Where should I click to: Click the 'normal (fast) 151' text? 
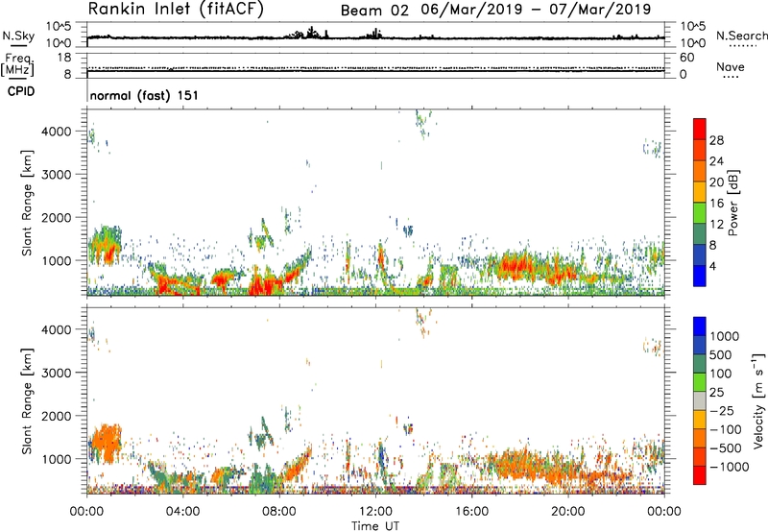144,95
